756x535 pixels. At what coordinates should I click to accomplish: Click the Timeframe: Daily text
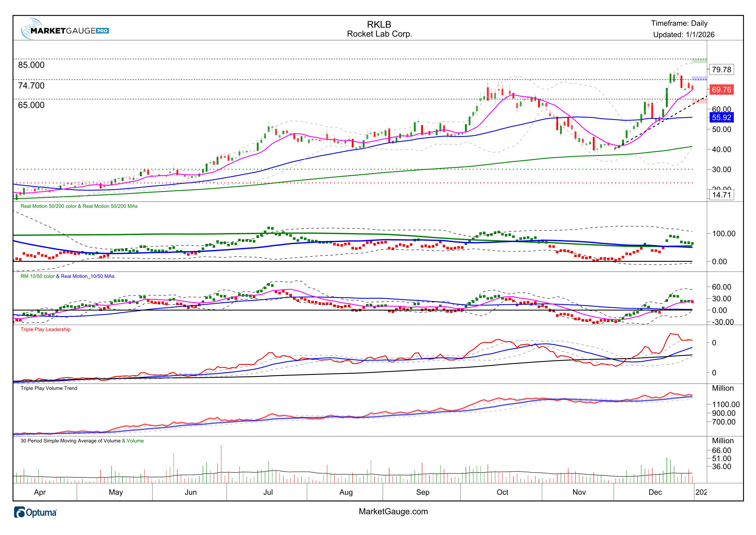point(679,23)
